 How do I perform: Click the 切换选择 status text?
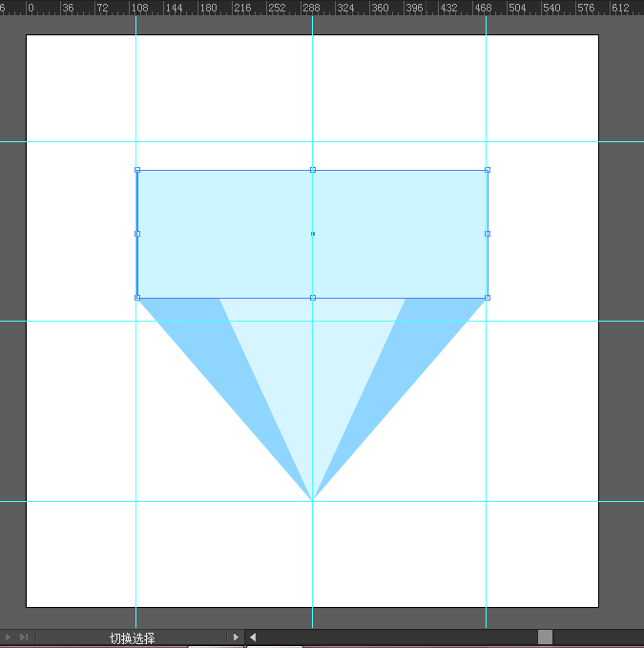133,638
